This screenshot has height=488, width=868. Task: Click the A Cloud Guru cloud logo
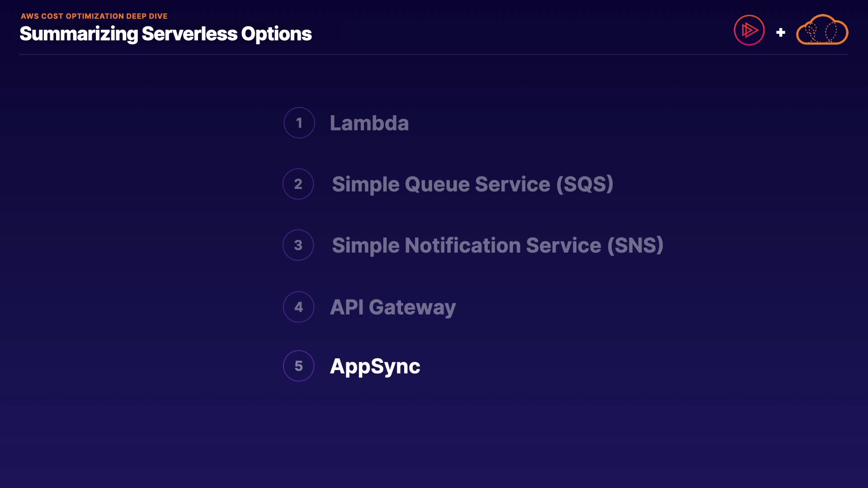point(822,30)
